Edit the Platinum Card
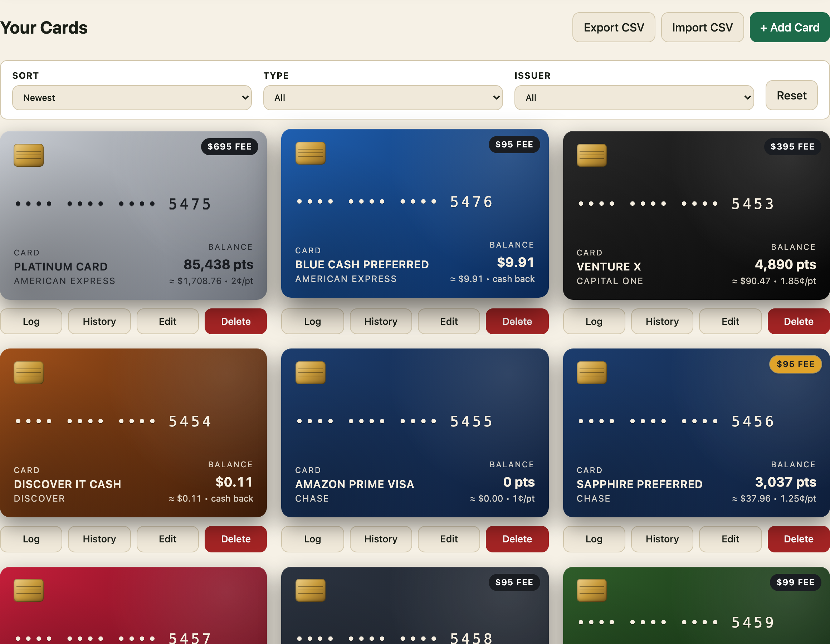This screenshot has height=644, width=830. point(167,321)
